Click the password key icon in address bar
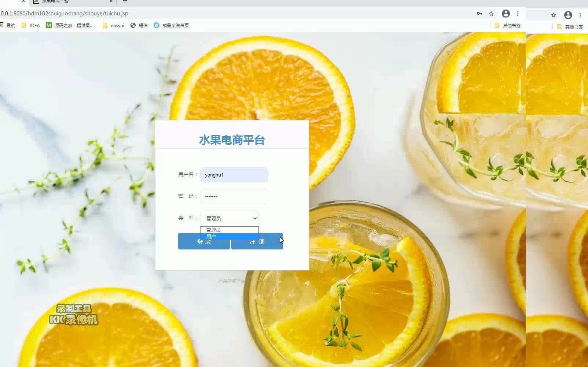Screen dimensions: 588x367 click(x=479, y=14)
